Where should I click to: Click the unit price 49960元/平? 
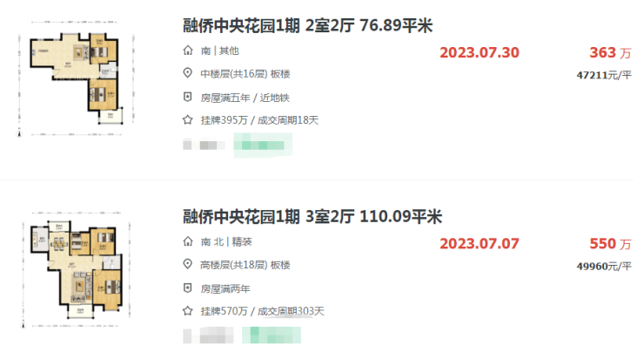(x=604, y=266)
